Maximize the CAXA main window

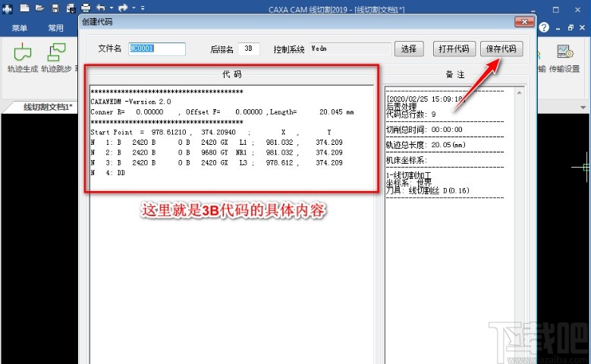coord(556,9)
